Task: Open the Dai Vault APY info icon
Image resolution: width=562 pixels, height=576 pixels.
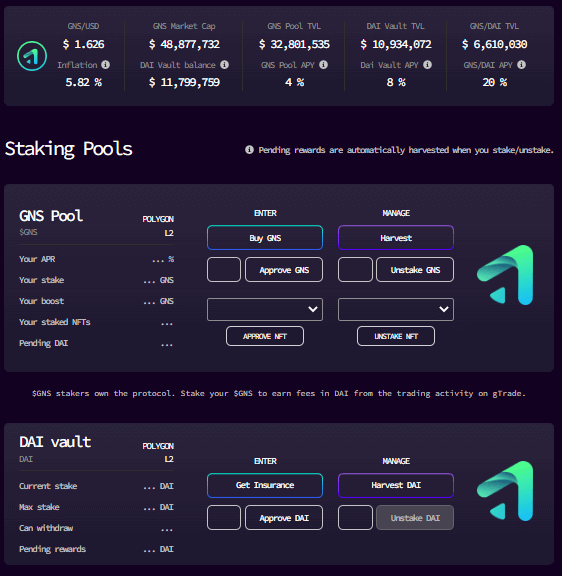Action: [x=427, y=65]
